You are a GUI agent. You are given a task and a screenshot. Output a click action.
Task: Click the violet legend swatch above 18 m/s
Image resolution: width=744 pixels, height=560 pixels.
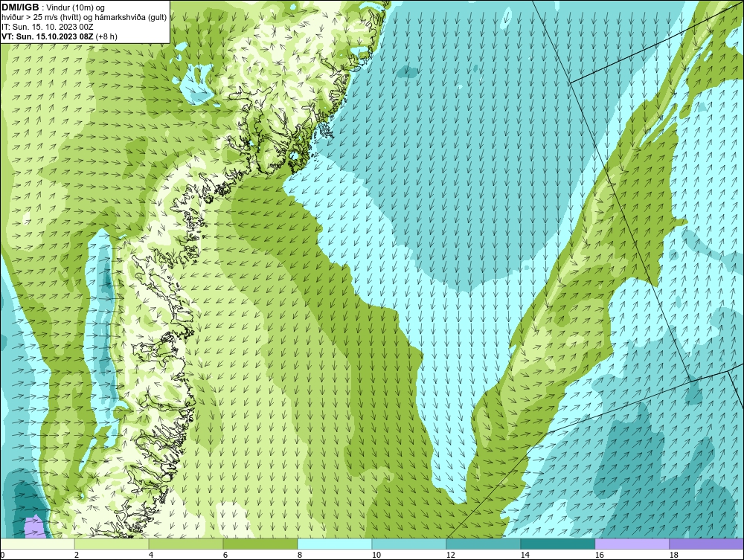pyautogui.click(x=706, y=544)
